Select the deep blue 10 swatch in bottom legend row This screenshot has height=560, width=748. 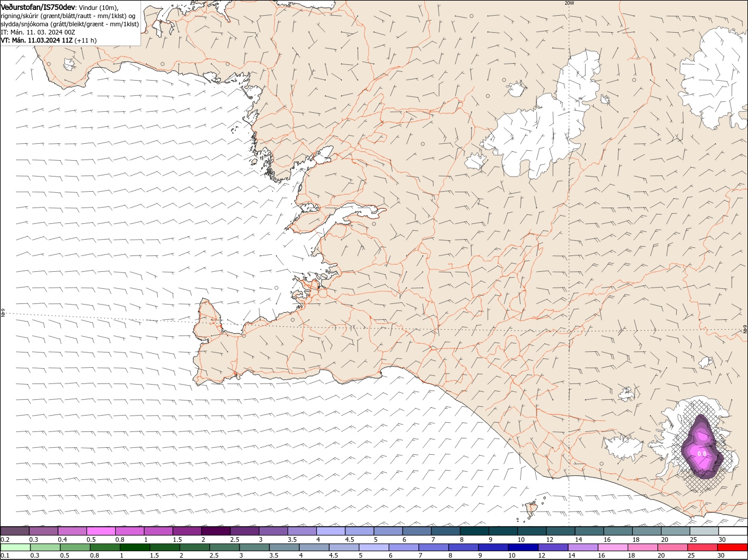tap(524, 547)
